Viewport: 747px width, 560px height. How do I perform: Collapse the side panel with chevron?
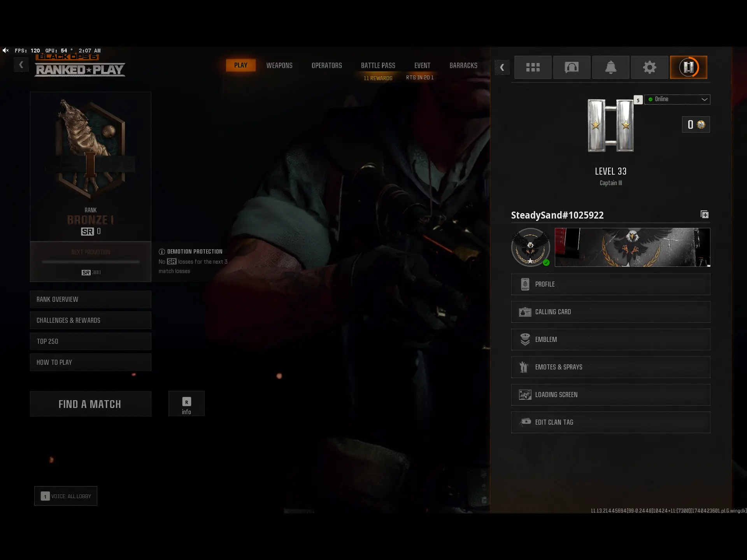pos(502,67)
